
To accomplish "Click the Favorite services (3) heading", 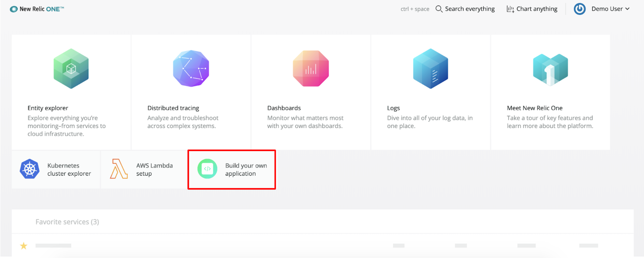I will 67,222.
